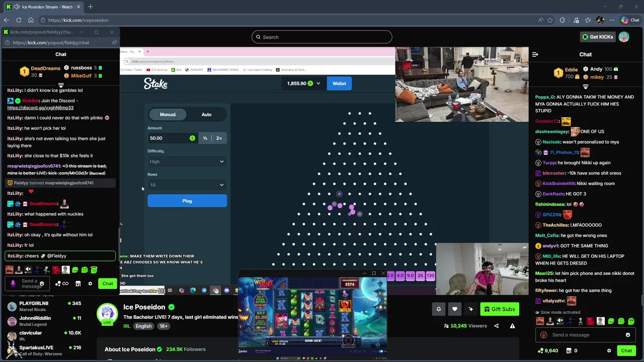Click the 2.0 multiplier slot on plinko board
The image size is (644, 362).
coord(390,276)
